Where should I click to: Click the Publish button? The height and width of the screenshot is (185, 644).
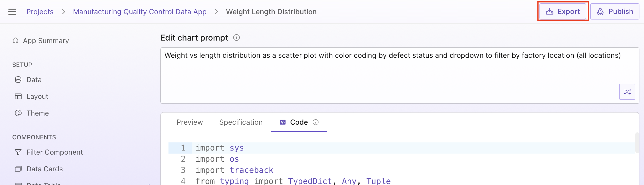click(x=615, y=12)
